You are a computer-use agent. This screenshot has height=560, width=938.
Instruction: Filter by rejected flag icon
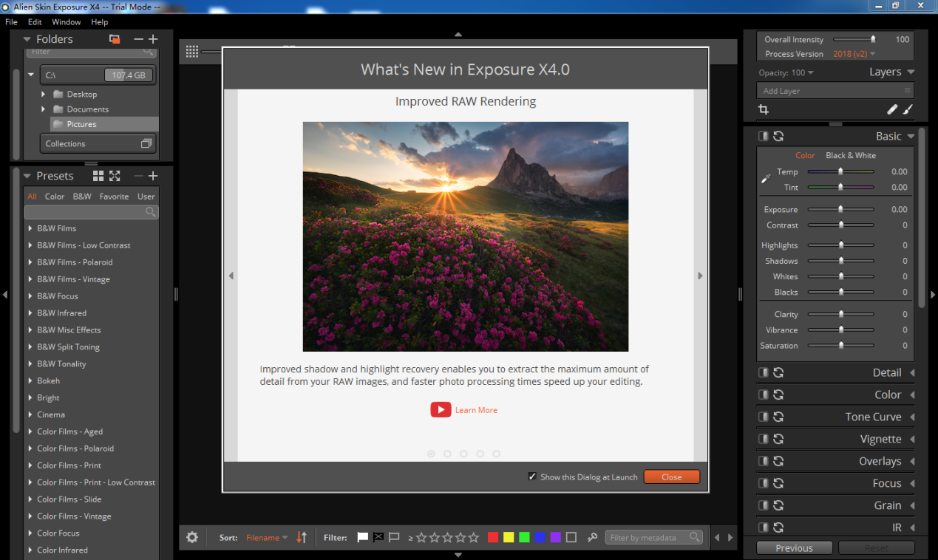[378, 537]
